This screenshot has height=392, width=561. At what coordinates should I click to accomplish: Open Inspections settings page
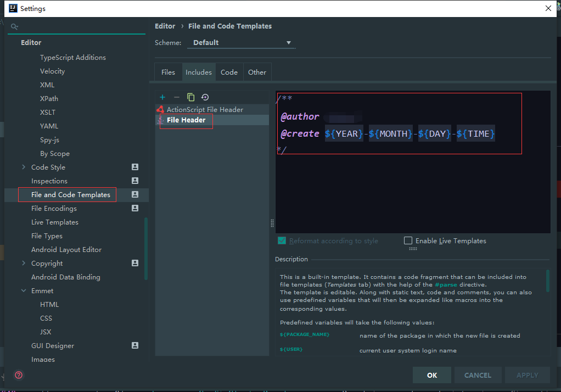(x=49, y=181)
